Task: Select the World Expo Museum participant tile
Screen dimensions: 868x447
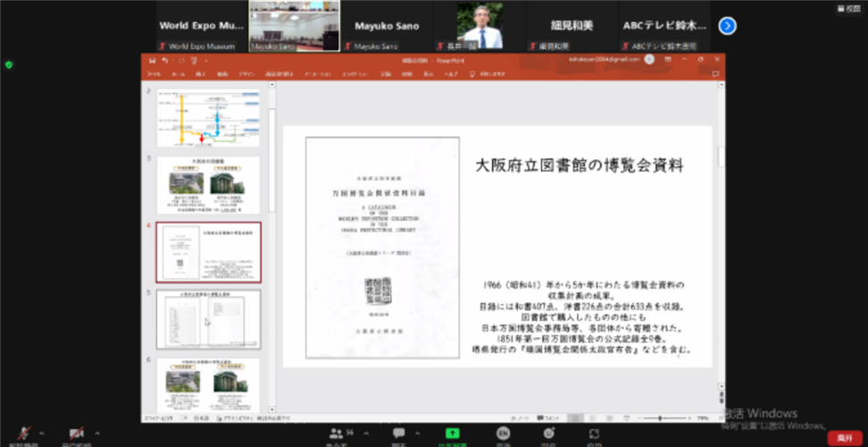Action: click(202, 26)
